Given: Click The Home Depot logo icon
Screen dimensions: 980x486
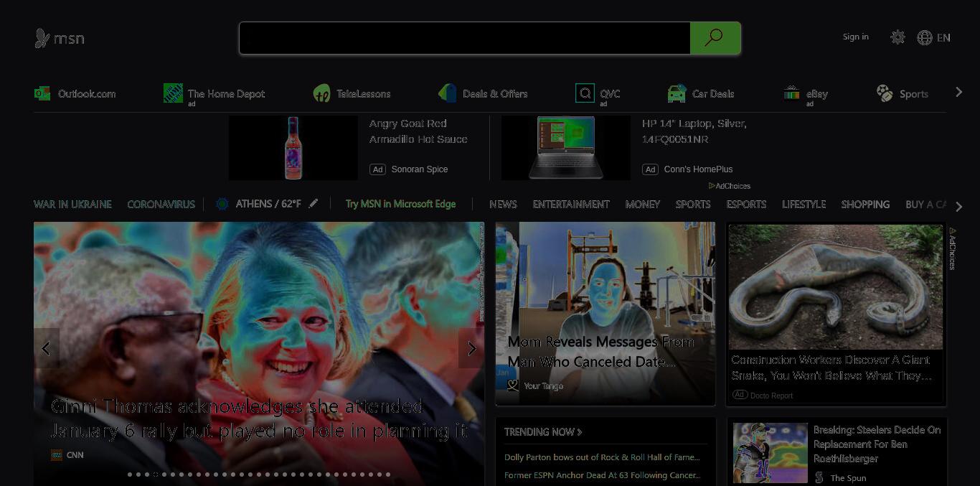Looking at the screenshot, I should click(173, 93).
